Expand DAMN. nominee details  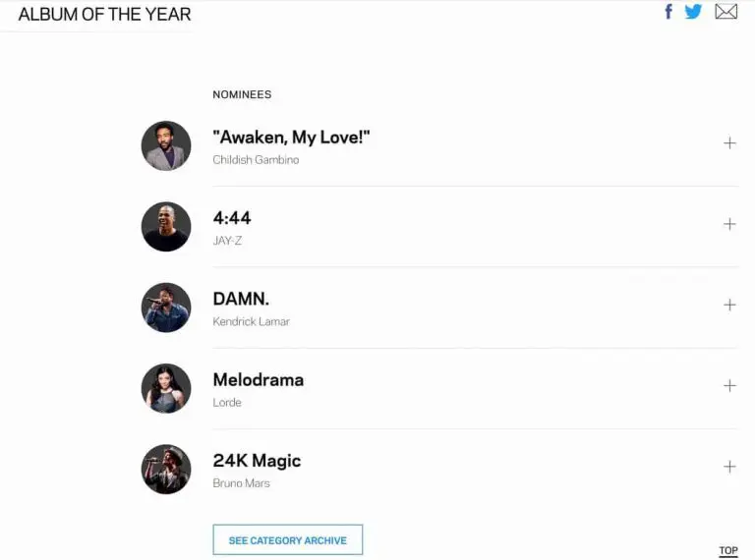(x=729, y=305)
